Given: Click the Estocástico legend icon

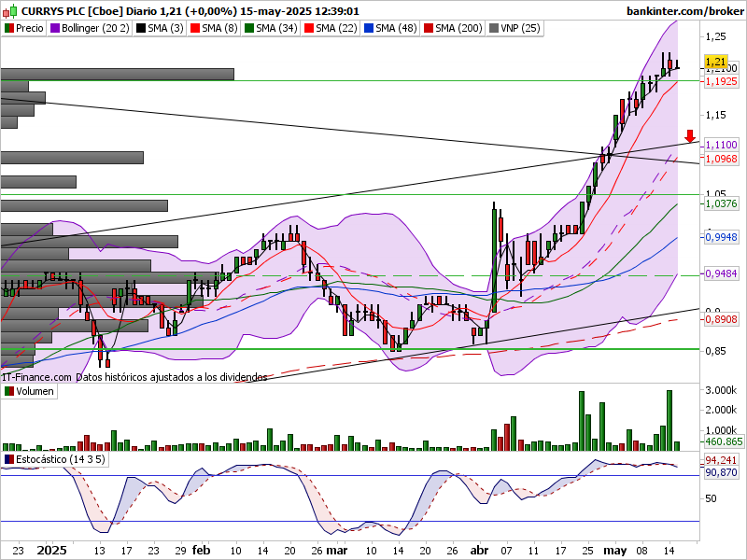Looking at the screenshot, I should pos(8,459).
